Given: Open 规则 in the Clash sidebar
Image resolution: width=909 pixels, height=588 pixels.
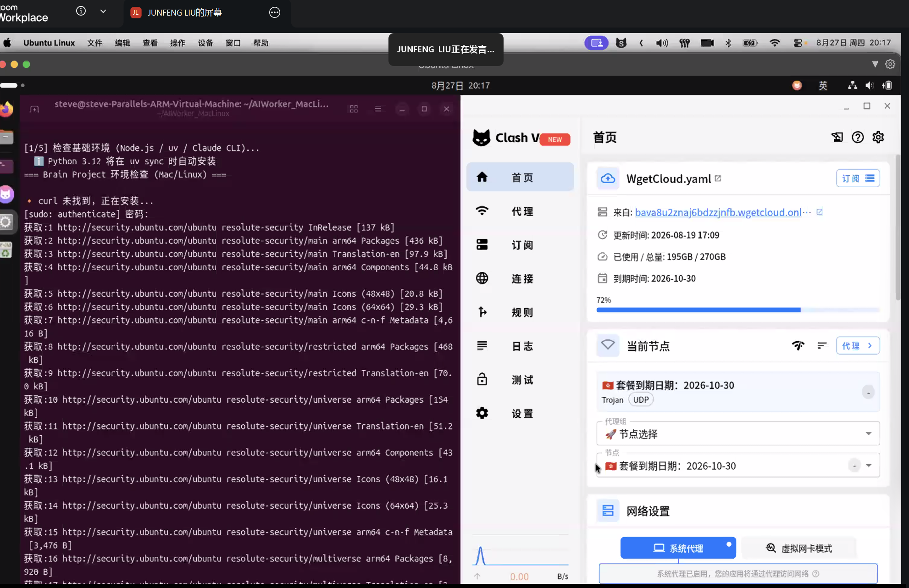Looking at the screenshot, I should [520, 312].
